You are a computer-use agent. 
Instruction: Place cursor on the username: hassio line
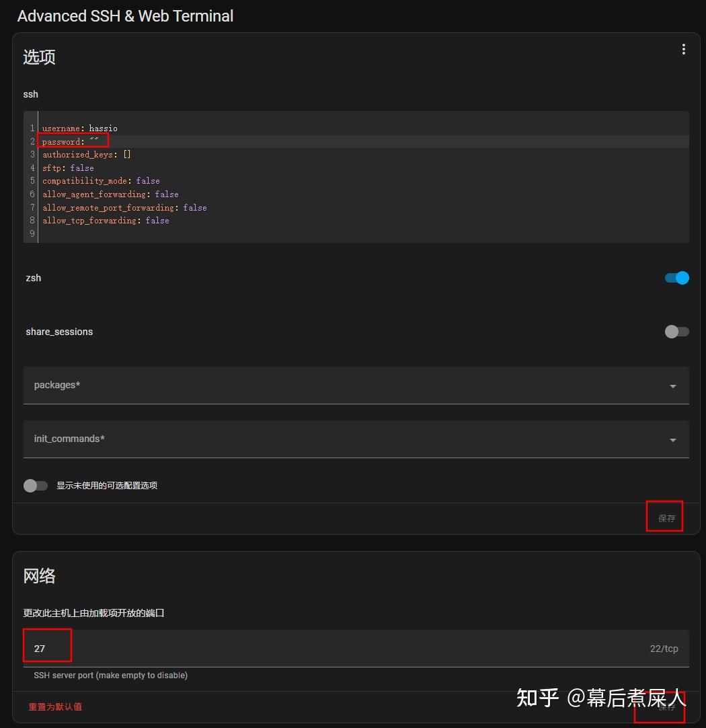79,128
